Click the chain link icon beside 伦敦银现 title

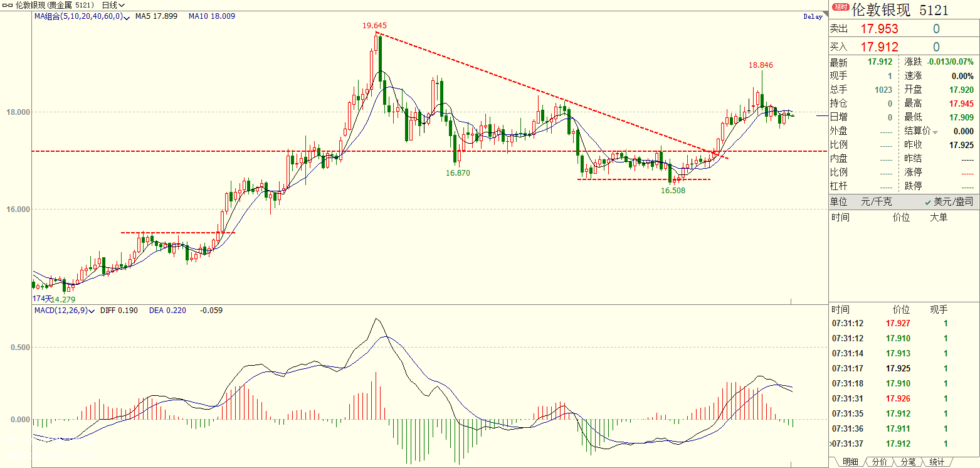point(7,5)
